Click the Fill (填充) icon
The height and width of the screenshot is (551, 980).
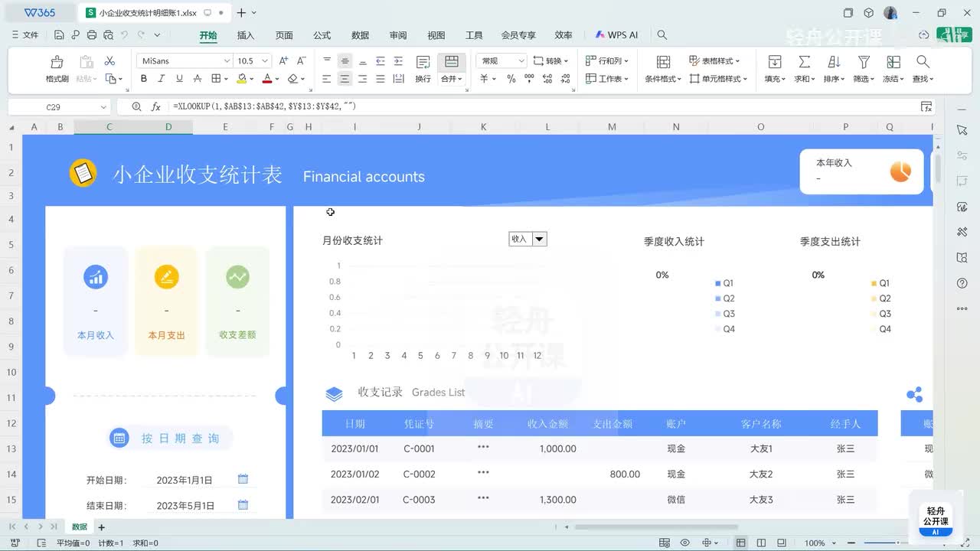tap(775, 62)
